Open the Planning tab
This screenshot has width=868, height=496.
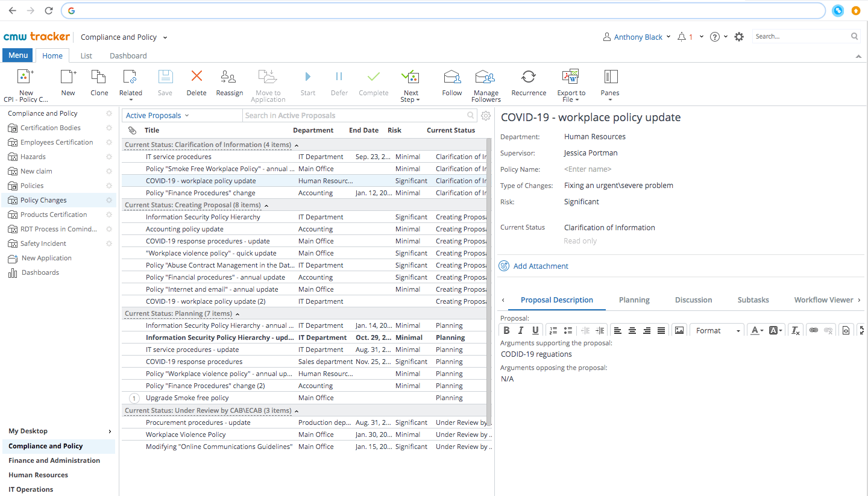coord(634,300)
